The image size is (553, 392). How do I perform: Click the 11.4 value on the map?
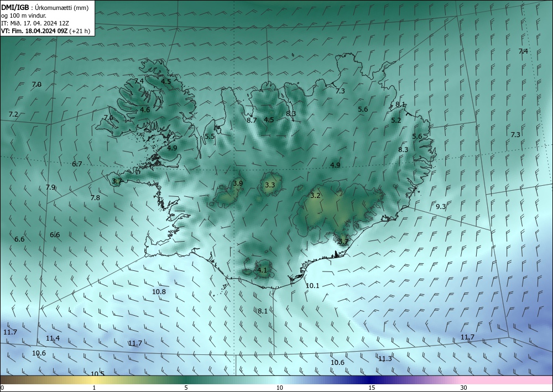coord(53,338)
